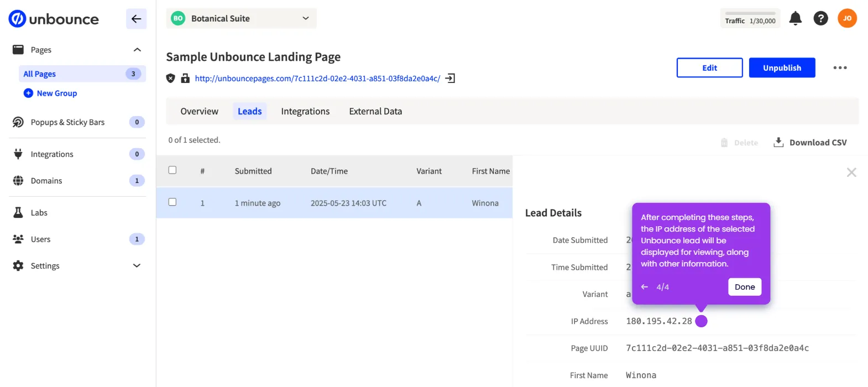
Task: Open the unbouncepages.com page link
Action: tap(317, 79)
